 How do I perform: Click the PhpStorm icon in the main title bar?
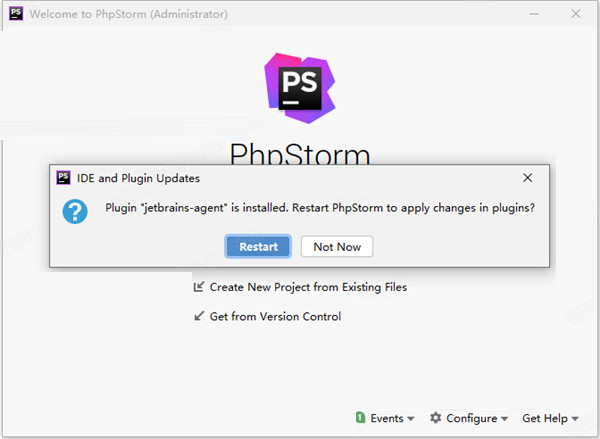point(13,14)
